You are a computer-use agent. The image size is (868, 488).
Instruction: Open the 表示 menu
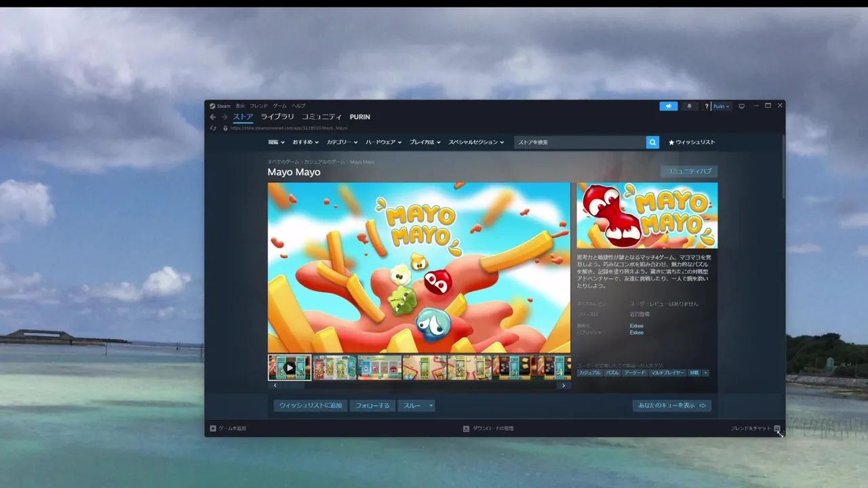(x=240, y=106)
